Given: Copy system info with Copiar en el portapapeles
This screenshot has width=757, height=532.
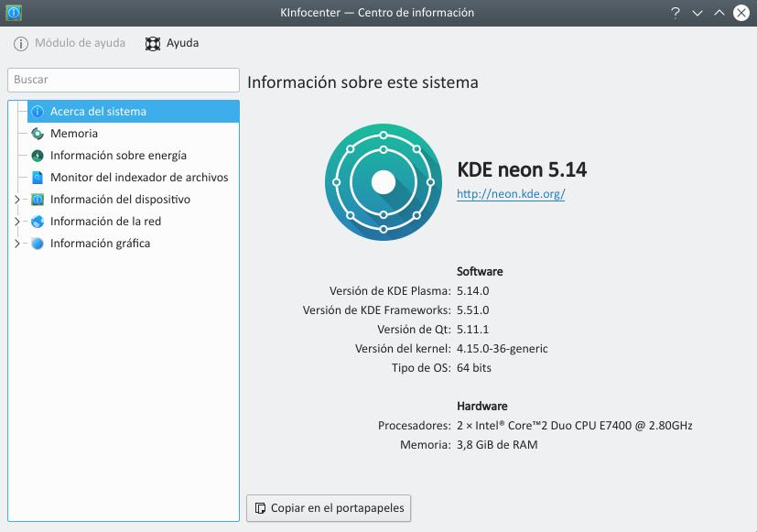Looking at the screenshot, I should coord(329,508).
